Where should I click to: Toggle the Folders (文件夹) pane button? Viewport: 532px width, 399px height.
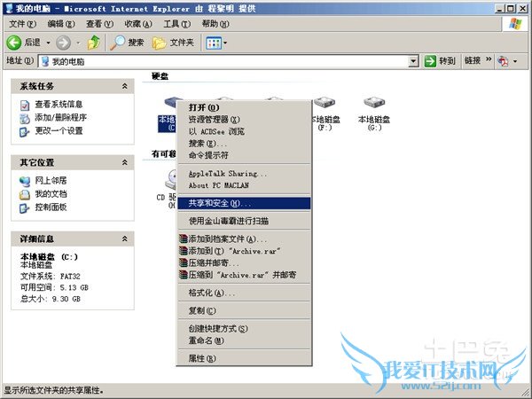pos(173,43)
